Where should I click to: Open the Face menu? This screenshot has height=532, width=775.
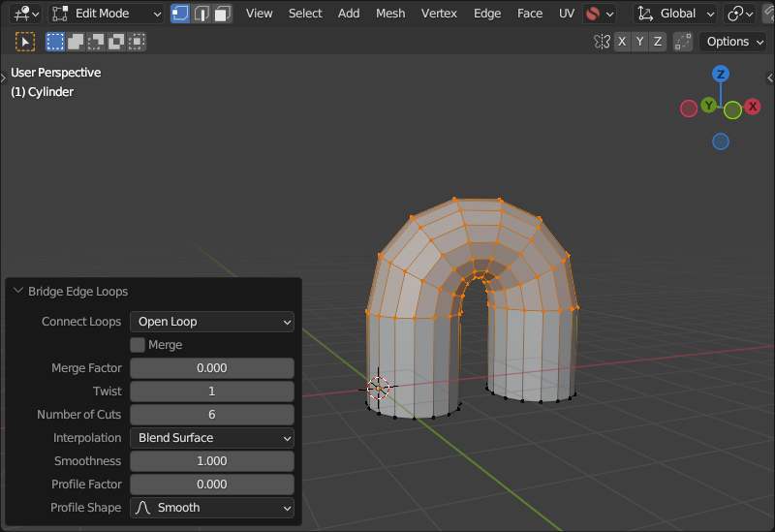pos(529,14)
